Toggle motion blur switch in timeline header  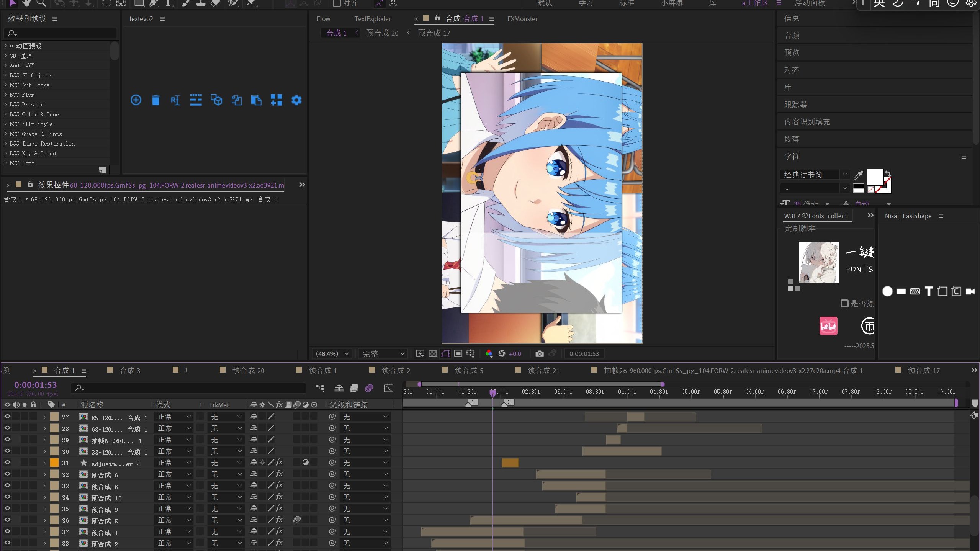(369, 388)
